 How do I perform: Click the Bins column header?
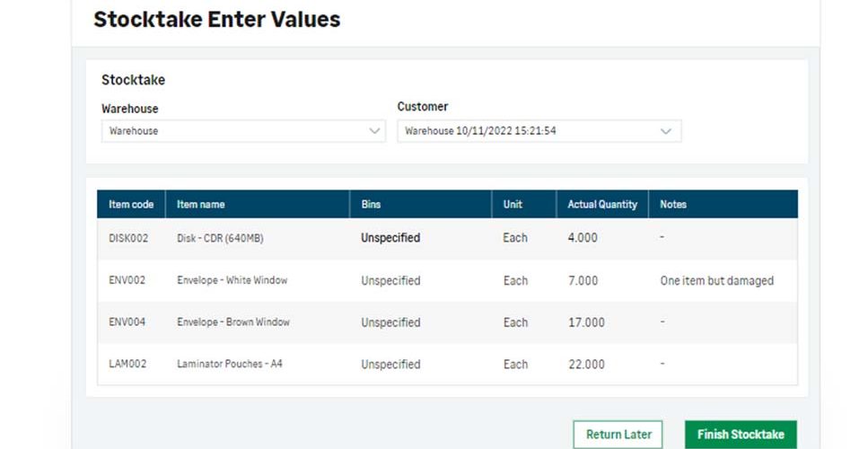click(421, 204)
